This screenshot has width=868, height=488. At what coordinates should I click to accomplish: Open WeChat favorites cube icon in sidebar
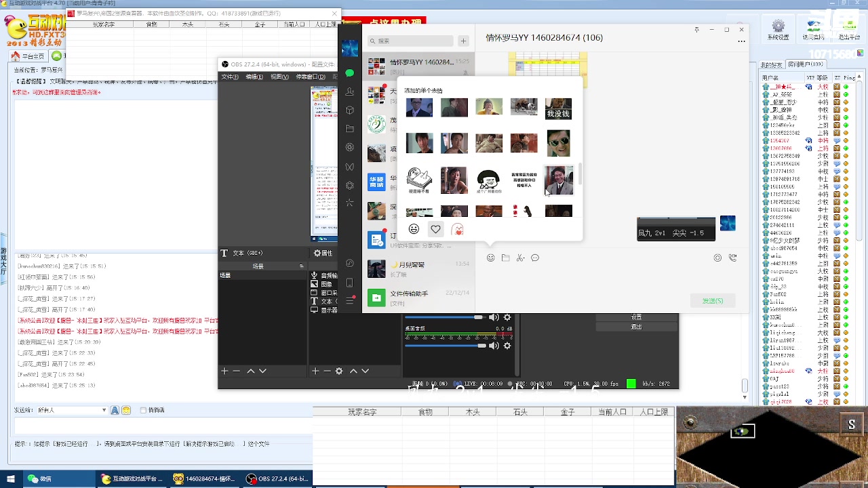[x=350, y=110]
